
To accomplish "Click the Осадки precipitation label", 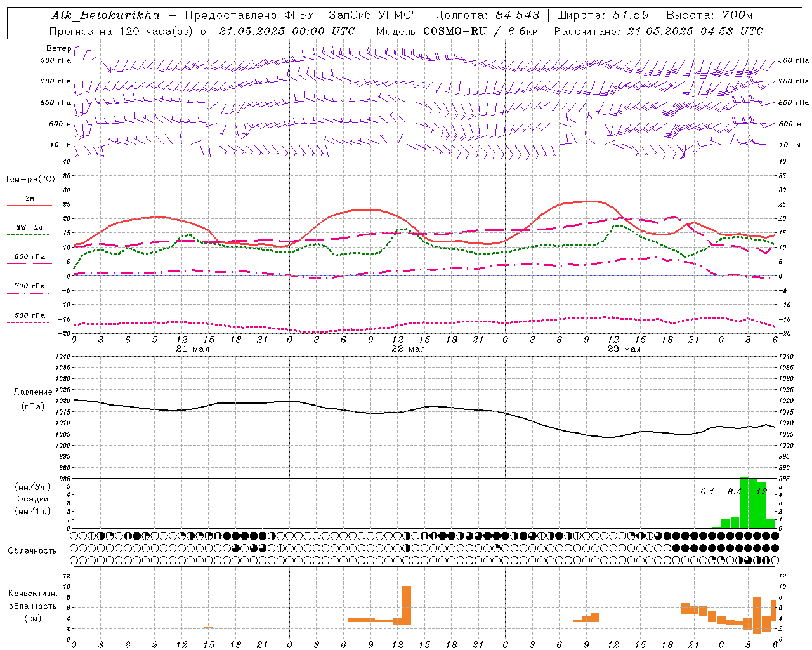I will pyautogui.click(x=33, y=499).
